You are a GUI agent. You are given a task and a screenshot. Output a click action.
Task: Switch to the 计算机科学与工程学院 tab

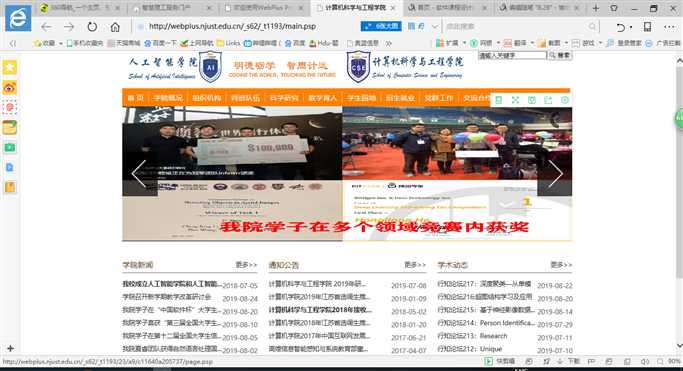356,8
